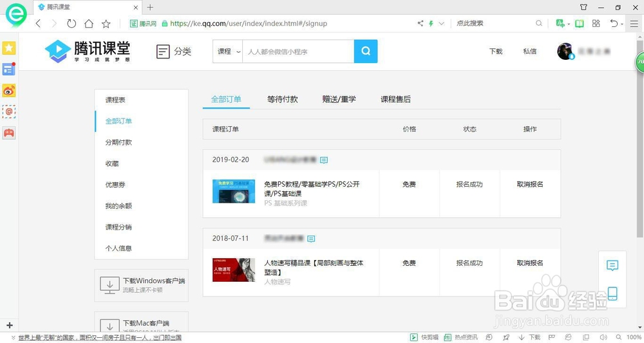Open the floating feedback chat icon
Viewport: 644px width, 343px height.
point(612,266)
